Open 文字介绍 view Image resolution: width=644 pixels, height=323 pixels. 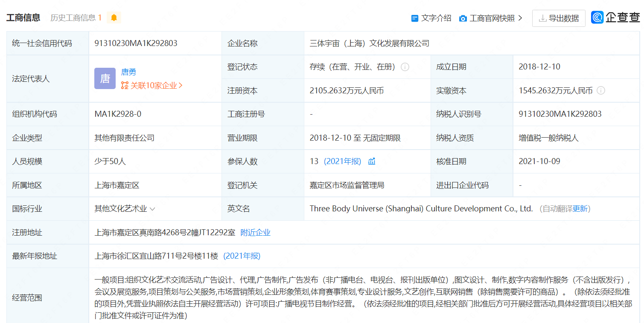coord(436,18)
